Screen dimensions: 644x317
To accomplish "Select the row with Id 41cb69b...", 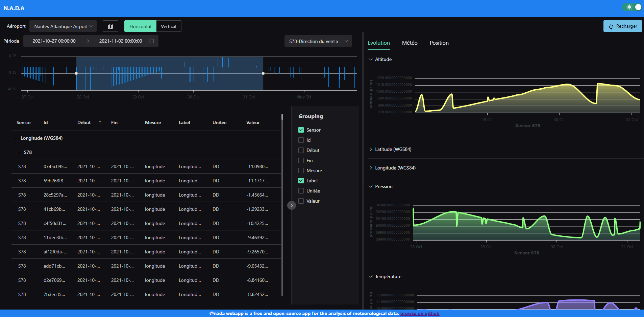I will point(146,209).
